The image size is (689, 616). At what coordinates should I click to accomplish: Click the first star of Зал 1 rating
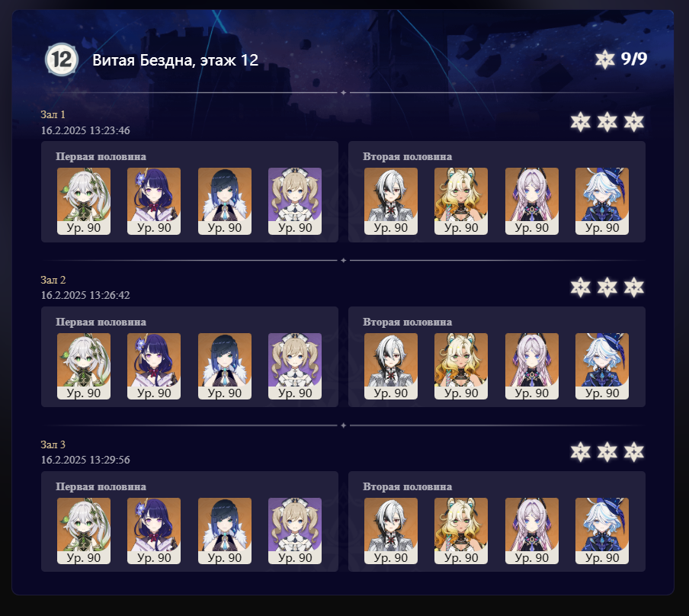pyautogui.click(x=581, y=122)
